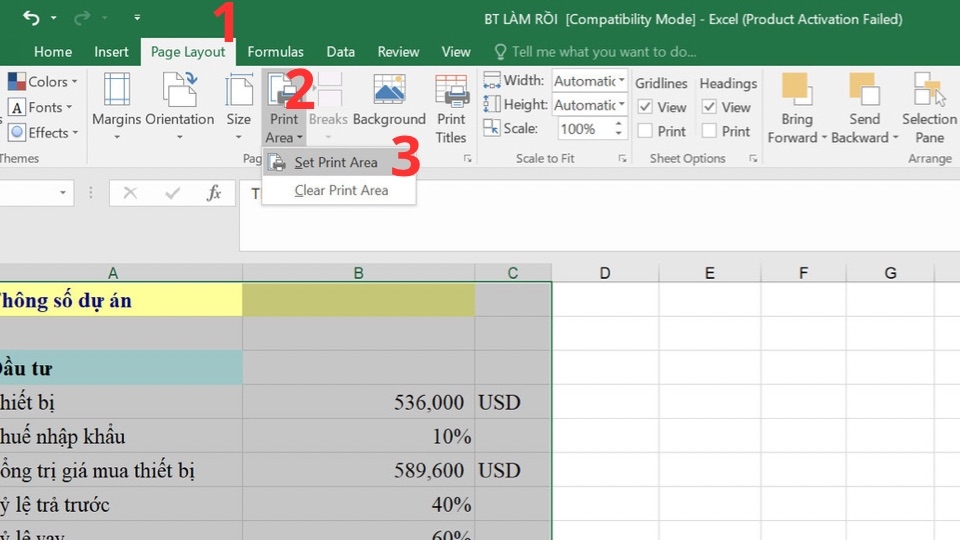Viewport: 960px width, 540px height.
Task: Click the cell containing 536,000
Action: pos(358,402)
